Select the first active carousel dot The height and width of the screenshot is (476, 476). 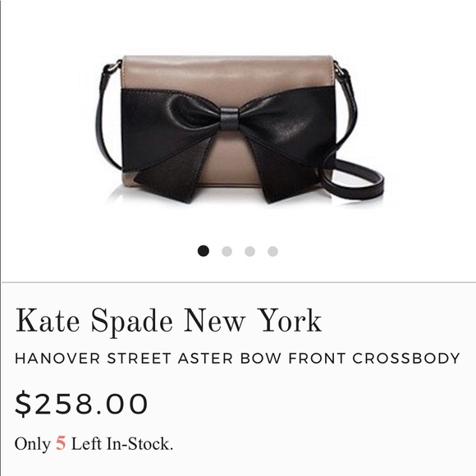[x=203, y=251]
